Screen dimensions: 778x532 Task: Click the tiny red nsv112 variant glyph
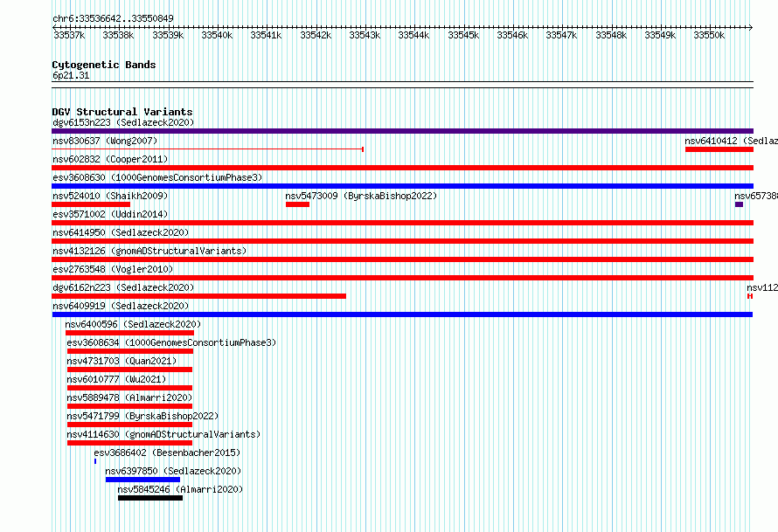click(750, 296)
